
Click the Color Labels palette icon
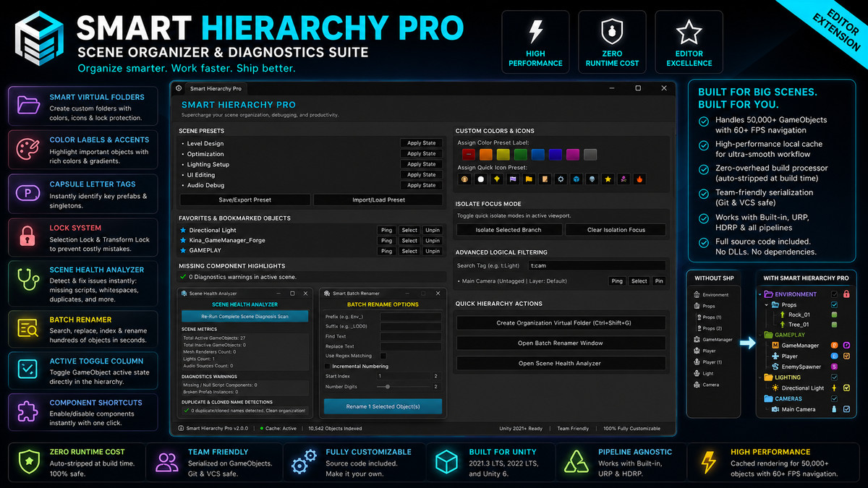[x=28, y=149]
